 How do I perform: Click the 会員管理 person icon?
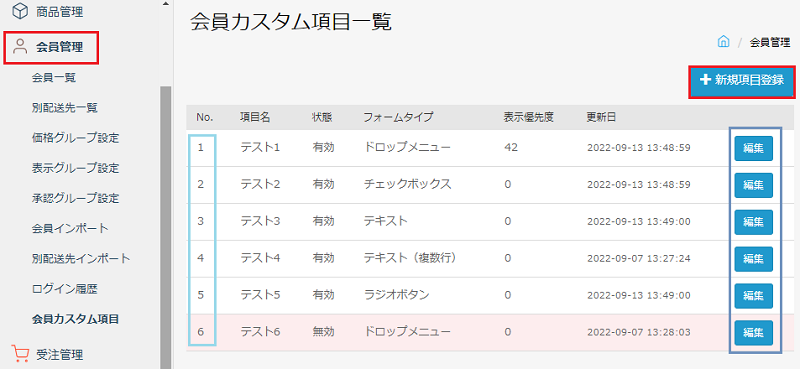click(20, 47)
